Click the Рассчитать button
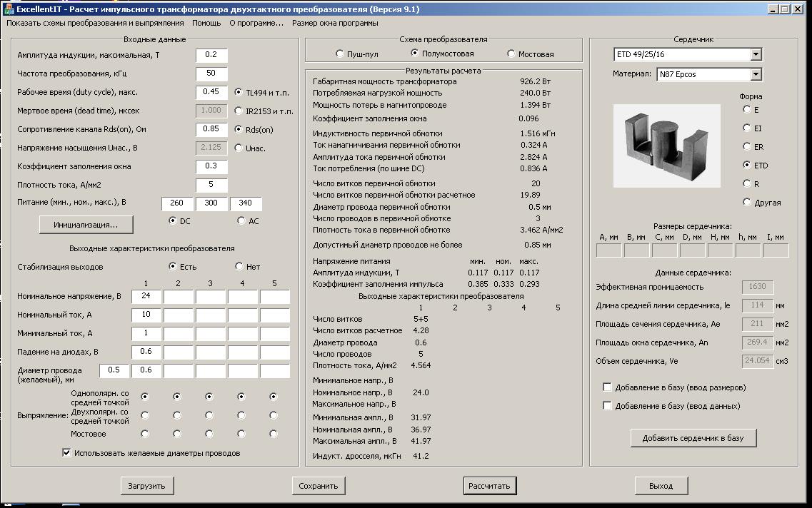The height and width of the screenshot is (508, 812). (x=489, y=486)
